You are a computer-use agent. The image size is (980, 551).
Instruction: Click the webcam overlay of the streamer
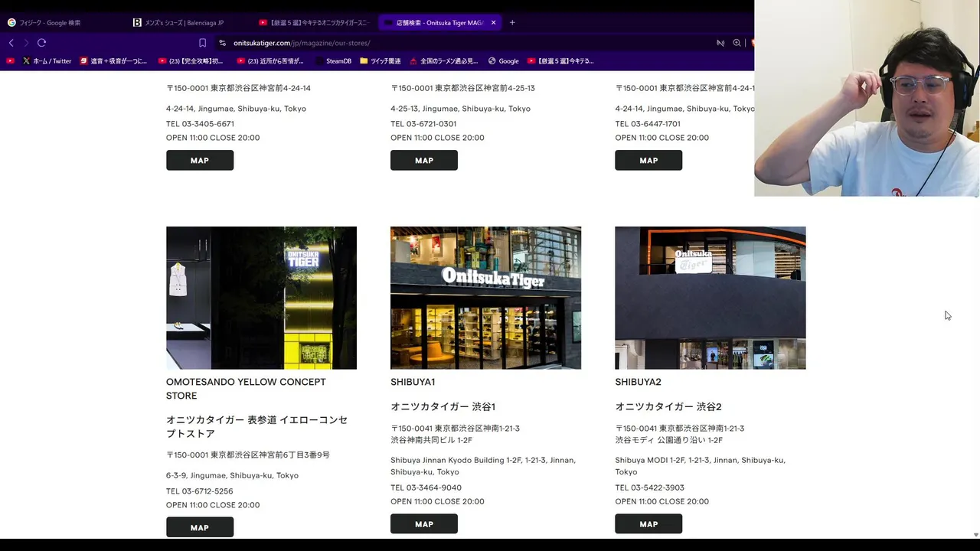point(867,98)
